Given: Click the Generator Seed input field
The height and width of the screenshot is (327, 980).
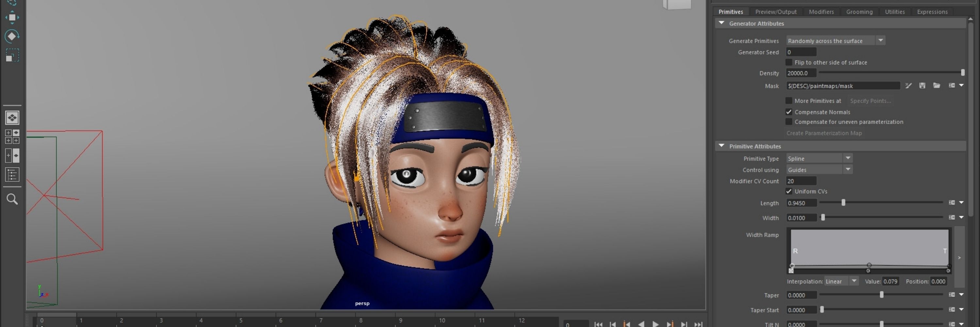Looking at the screenshot, I should click(x=801, y=52).
